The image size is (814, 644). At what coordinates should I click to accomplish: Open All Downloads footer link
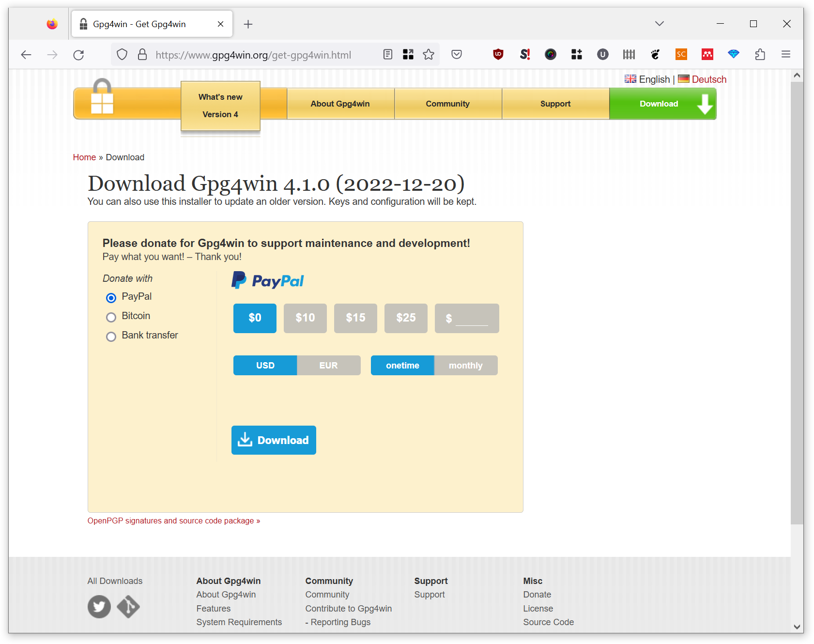pos(115,581)
